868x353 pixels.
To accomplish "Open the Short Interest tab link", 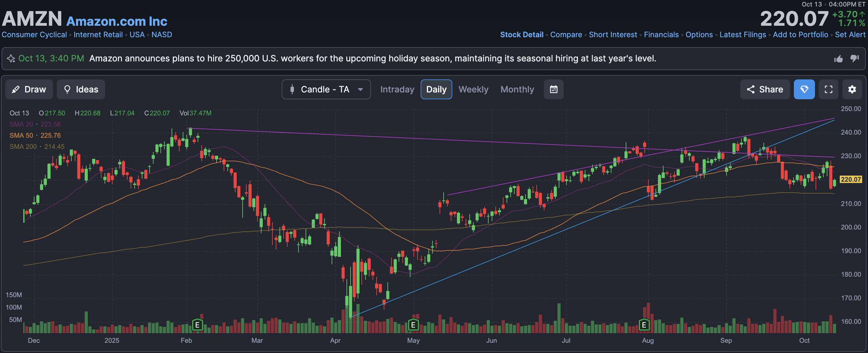I will tap(613, 35).
